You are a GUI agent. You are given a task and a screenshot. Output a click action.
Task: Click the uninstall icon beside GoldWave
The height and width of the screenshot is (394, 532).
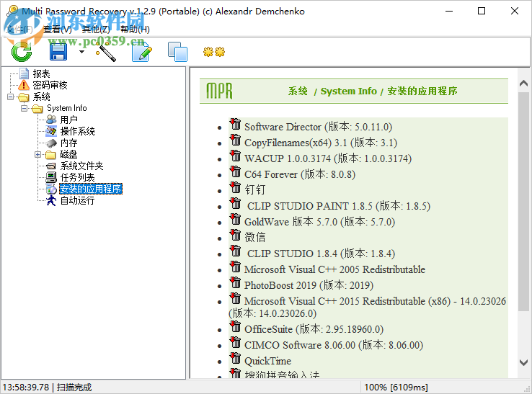click(x=235, y=219)
